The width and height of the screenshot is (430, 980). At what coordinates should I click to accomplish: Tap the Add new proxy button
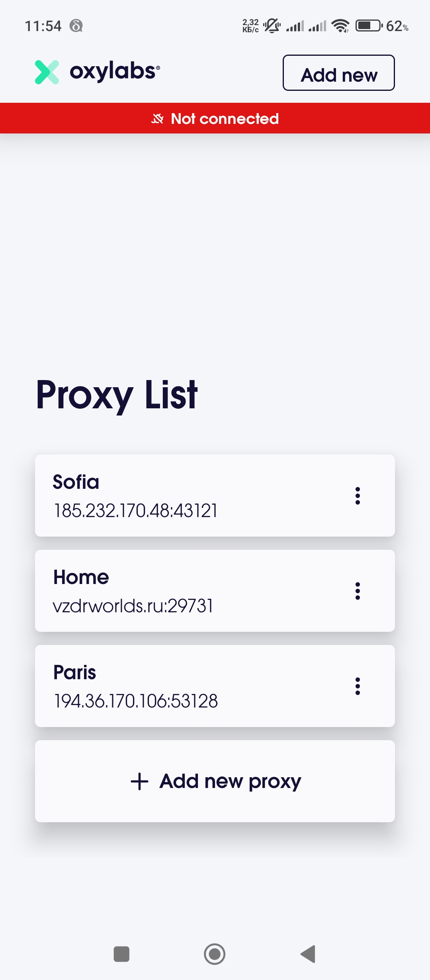point(215,781)
